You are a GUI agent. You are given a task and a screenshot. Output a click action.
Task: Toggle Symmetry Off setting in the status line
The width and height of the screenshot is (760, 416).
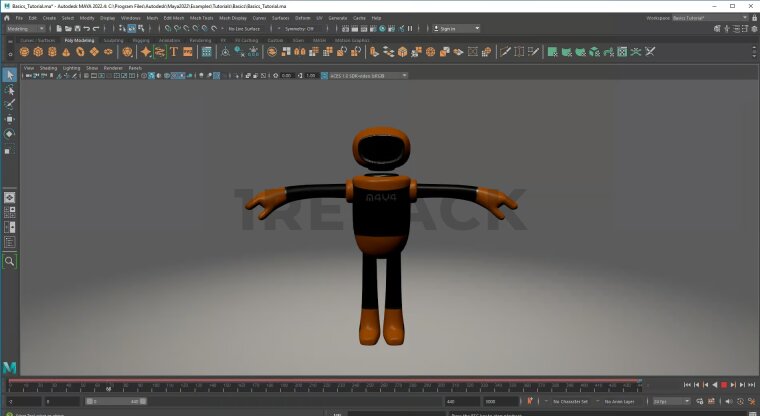pos(300,28)
